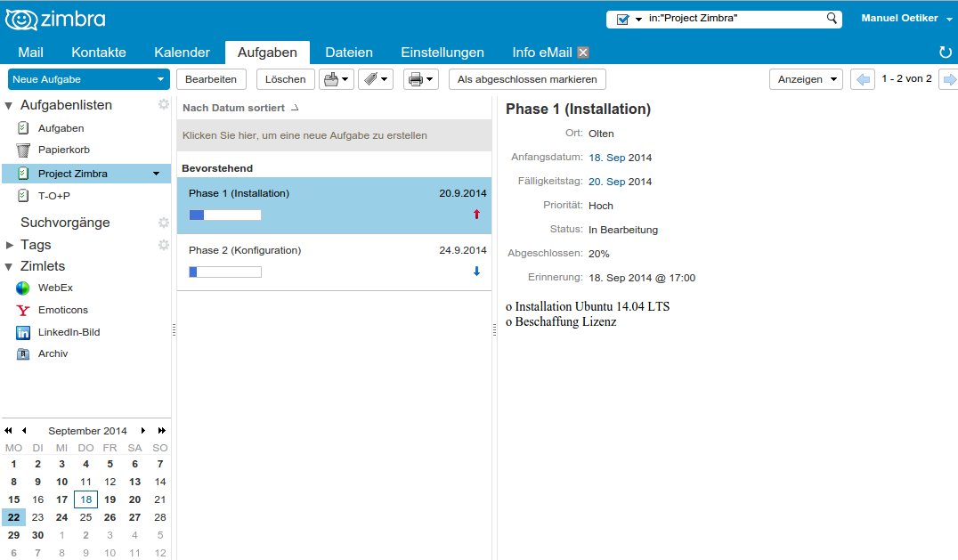Open the Suchvorgänge gear options

(163, 223)
